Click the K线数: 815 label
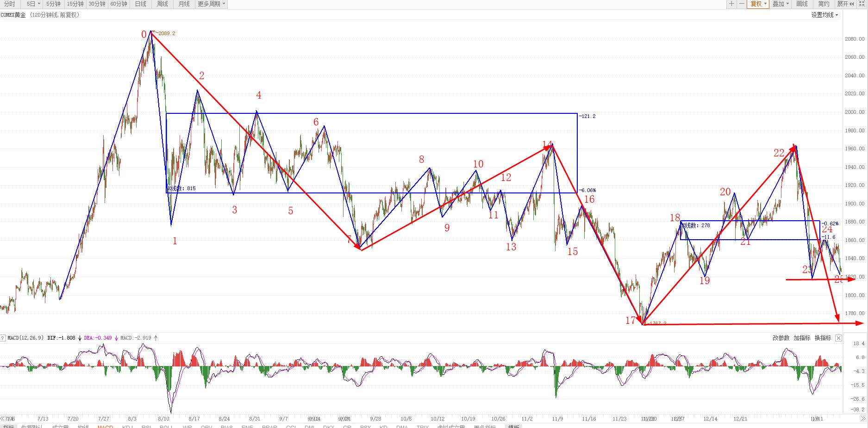 pos(181,188)
